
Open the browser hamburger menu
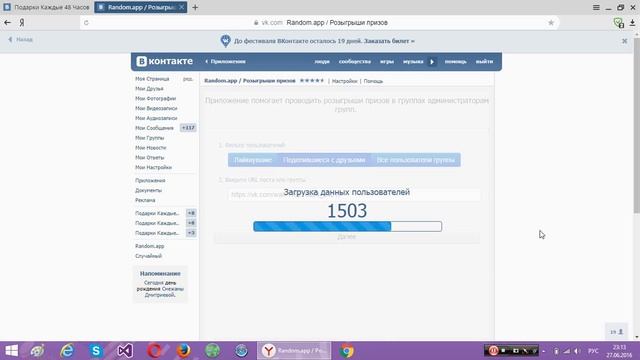(596, 7)
